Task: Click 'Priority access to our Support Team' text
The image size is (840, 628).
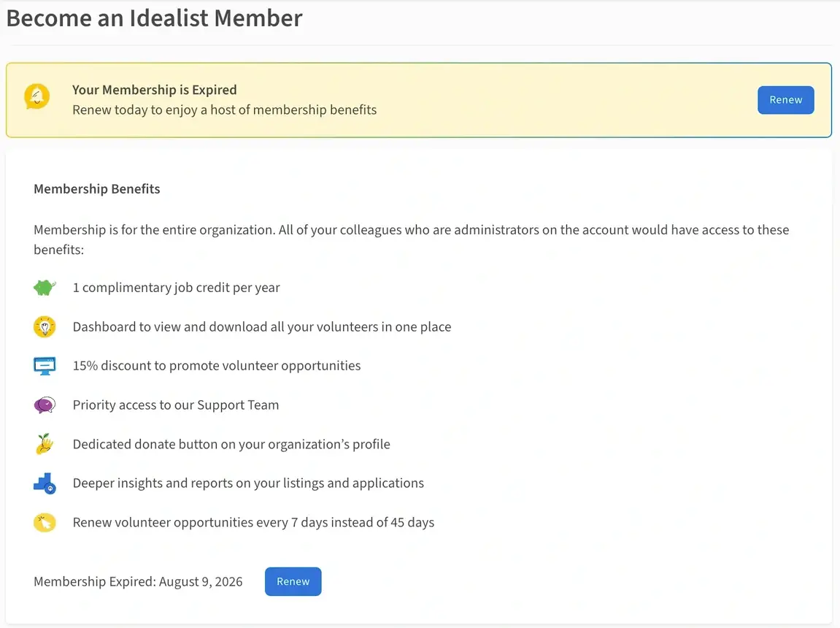Action: click(x=176, y=405)
